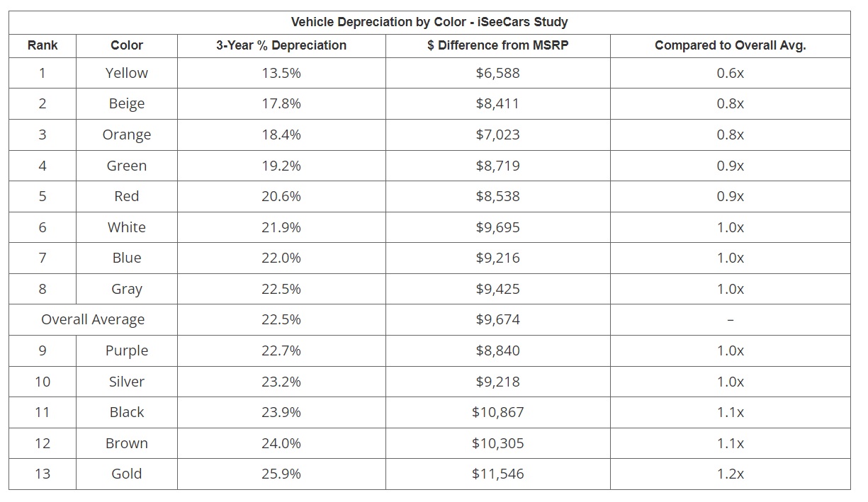868x502 pixels.
Task: Select the Black row's $10,867 value
Action: tap(497, 412)
